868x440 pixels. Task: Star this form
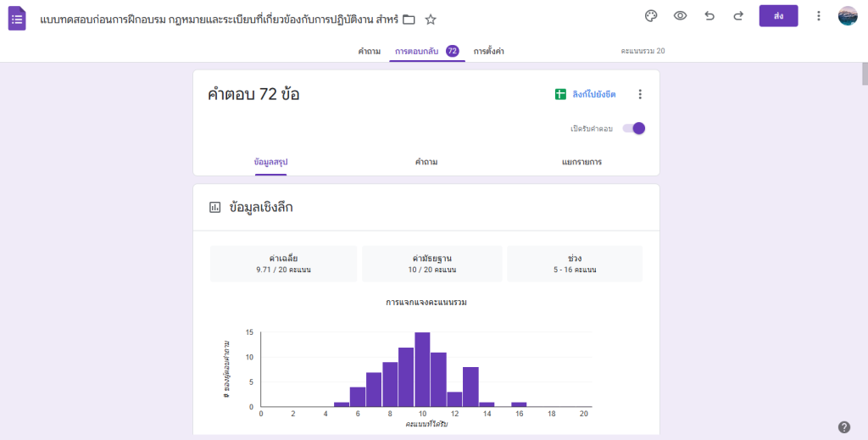[x=431, y=19]
